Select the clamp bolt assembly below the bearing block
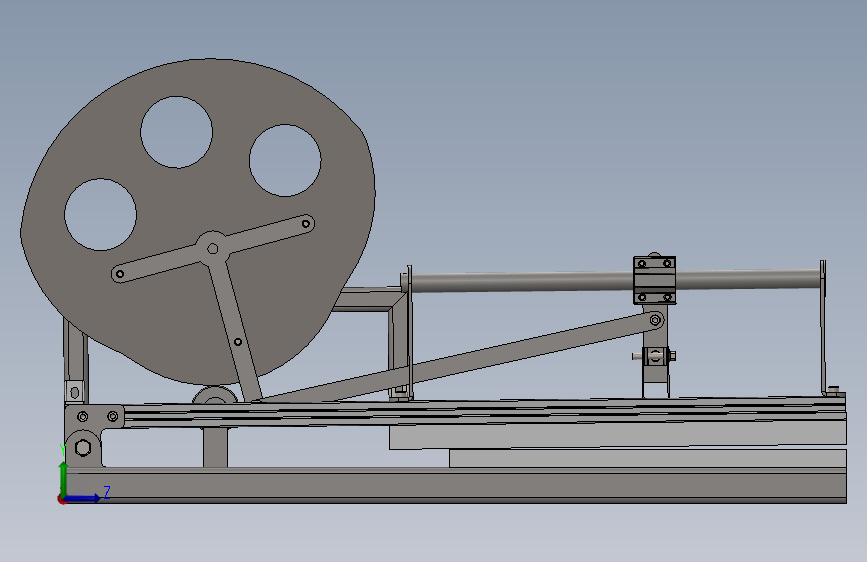 click(654, 356)
